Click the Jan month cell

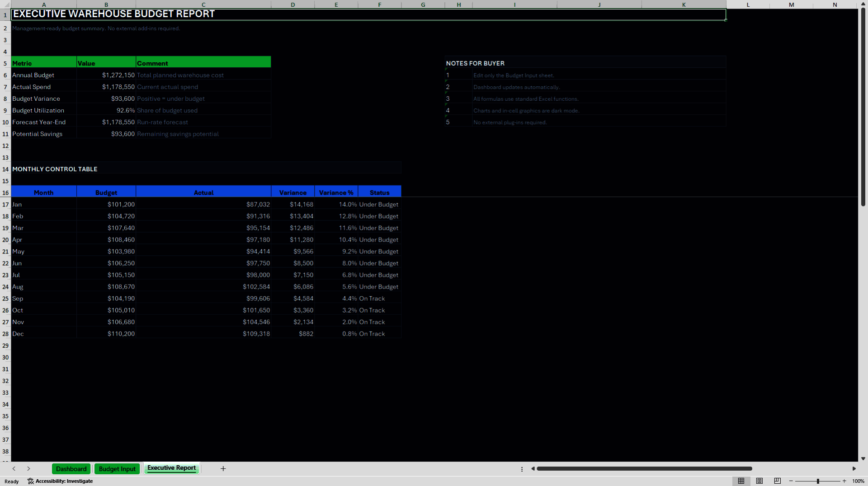[x=44, y=204]
